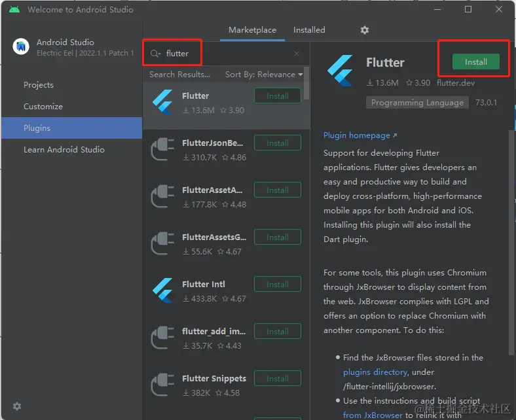Select the FlutterAssetA... result name
This screenshot has height=420, width=516.
click(212, 190)
